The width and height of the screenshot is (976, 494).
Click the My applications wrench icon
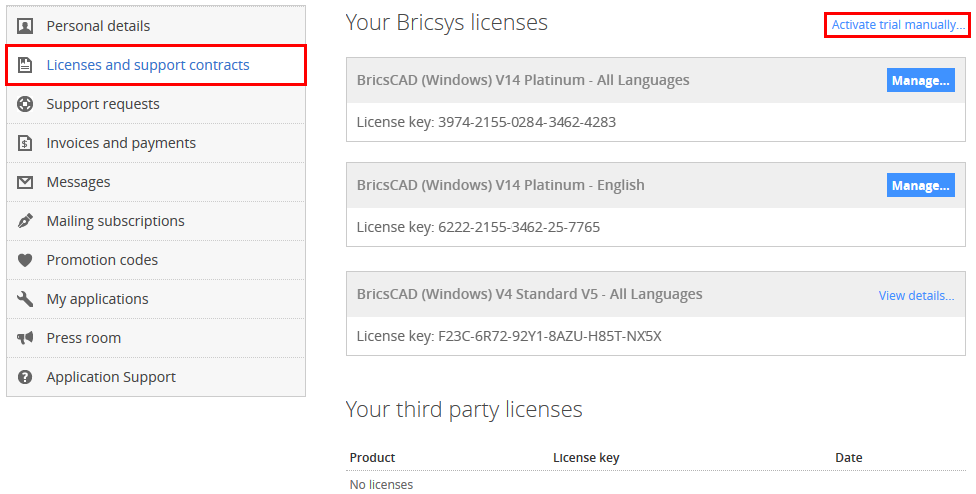pyautogui.click(x=25, y=299)
